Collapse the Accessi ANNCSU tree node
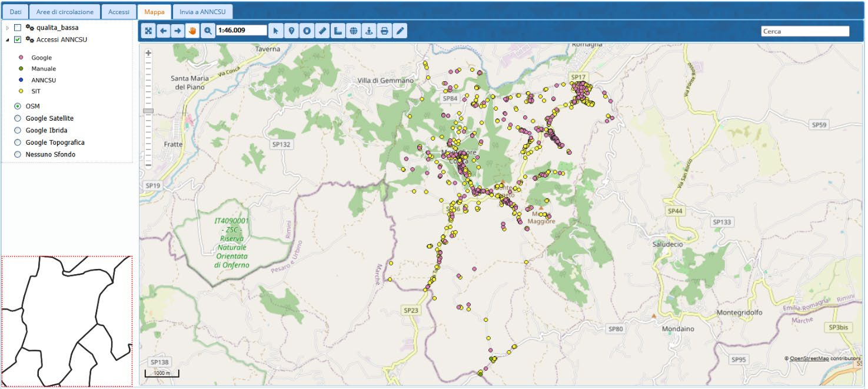This screenshot has width=868, height=389. click(8, 39)
